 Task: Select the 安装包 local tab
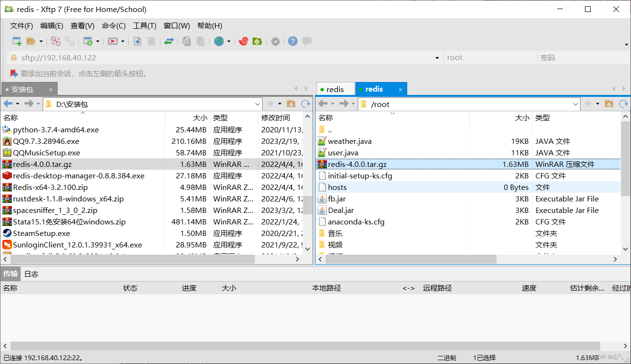click(29, 89)
